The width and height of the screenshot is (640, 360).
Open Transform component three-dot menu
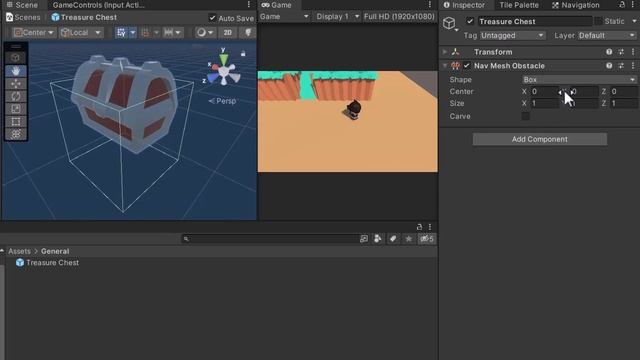[633, 52]
